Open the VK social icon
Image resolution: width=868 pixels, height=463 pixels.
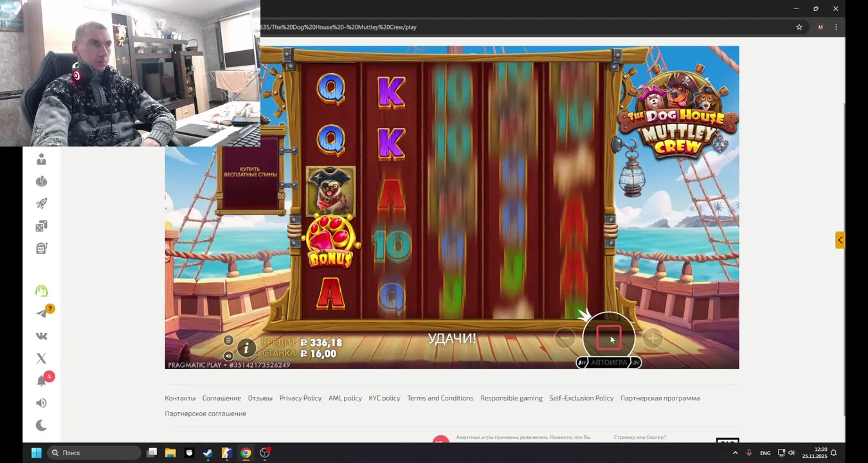42,336
